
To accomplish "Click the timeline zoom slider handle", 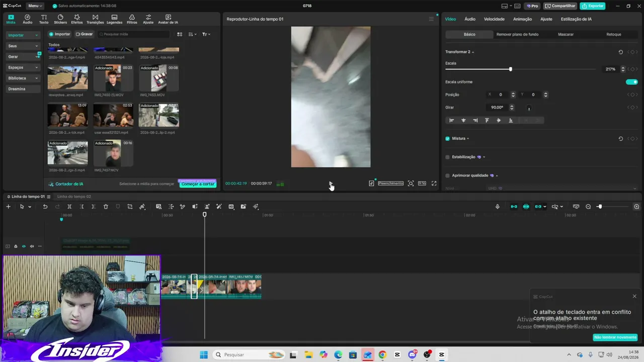I will 600,207.
